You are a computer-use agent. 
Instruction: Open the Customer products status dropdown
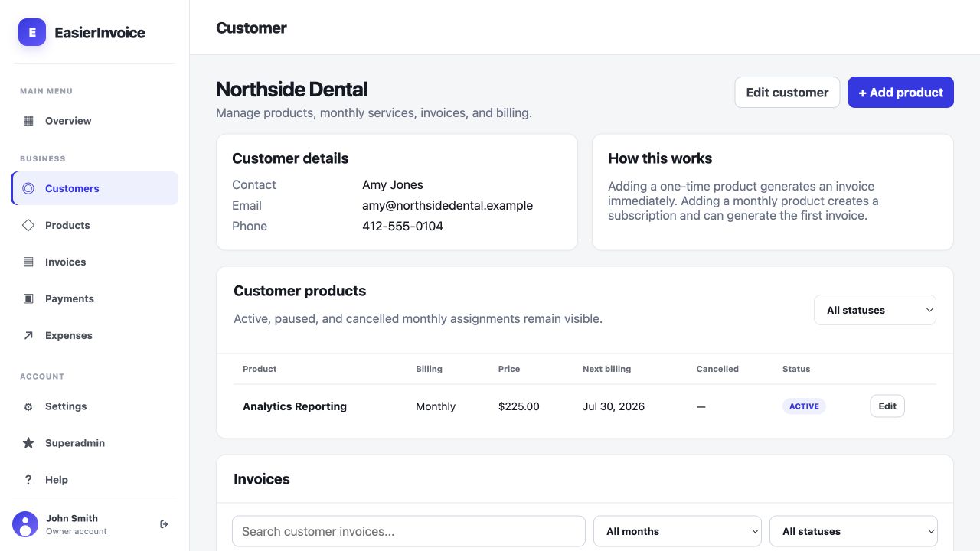point(875,310)
